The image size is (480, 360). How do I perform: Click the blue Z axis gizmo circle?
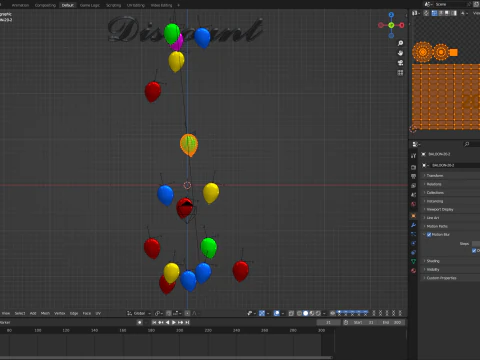(x=391, y=15)
